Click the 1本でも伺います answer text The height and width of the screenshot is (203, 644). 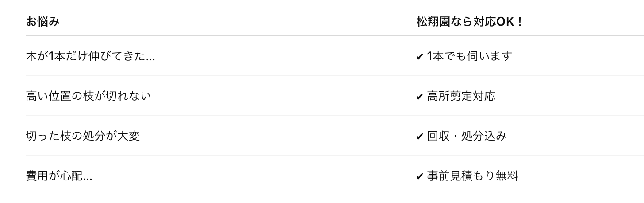click(x=469, y=56)
